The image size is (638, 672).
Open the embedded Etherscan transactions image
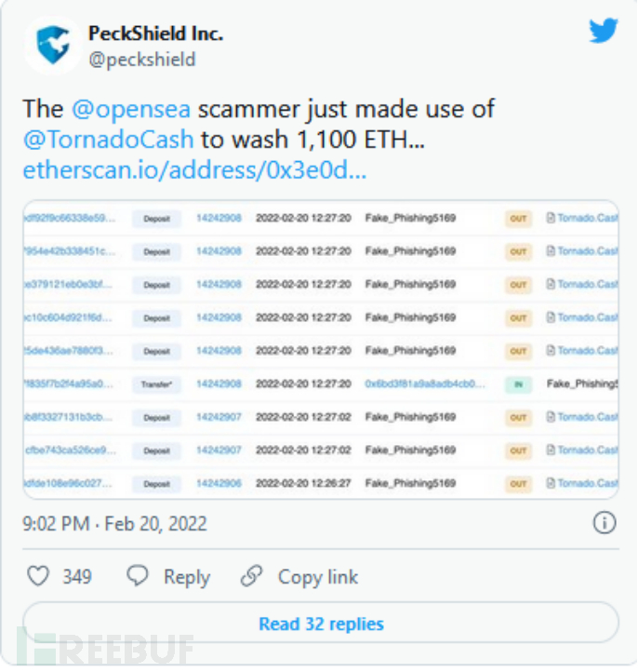point(321,351)
